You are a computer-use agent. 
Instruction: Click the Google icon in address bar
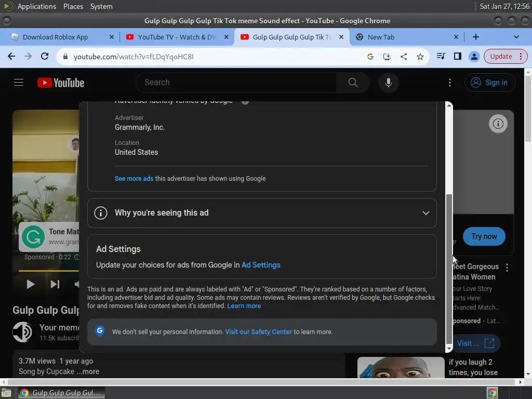370,57
